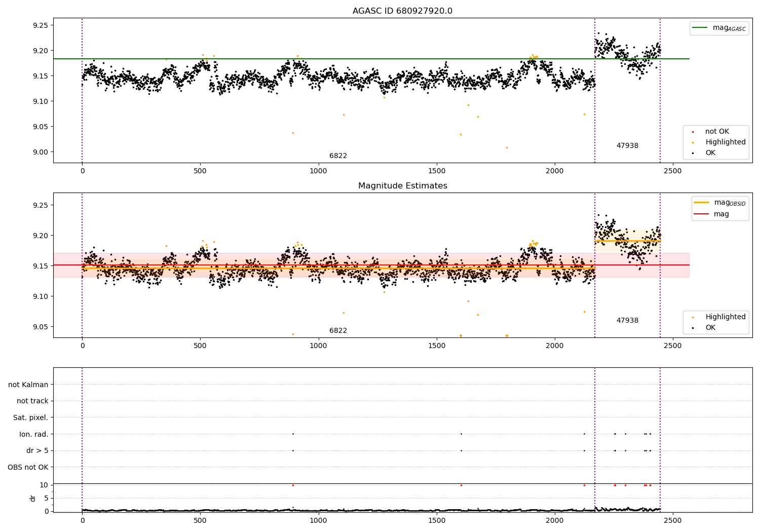Click the '5' tick on the dr axis
The width and height of the screenshot is (760, 532).
[46, 498]
